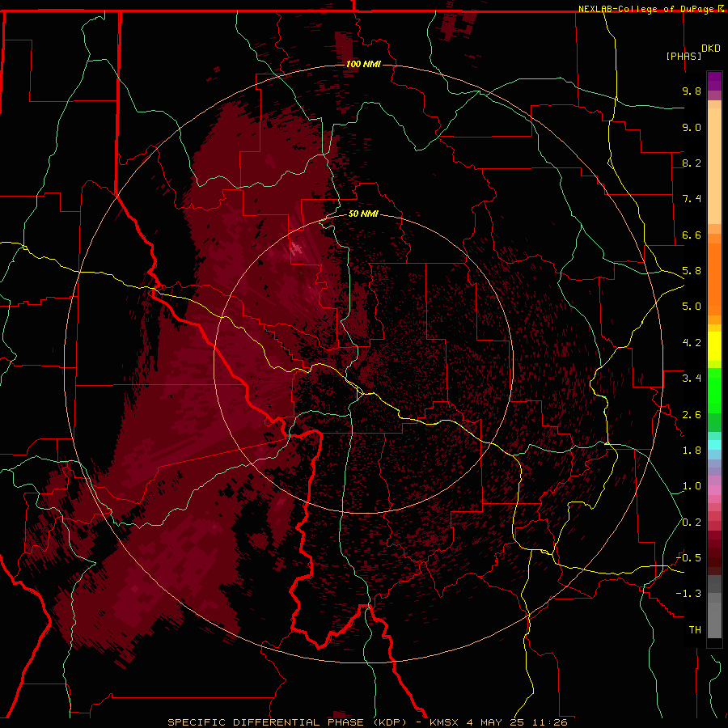Click "SPECIFIC DIFFERENTIAL PHASE (KDP)" caption text

click(286, 722)
